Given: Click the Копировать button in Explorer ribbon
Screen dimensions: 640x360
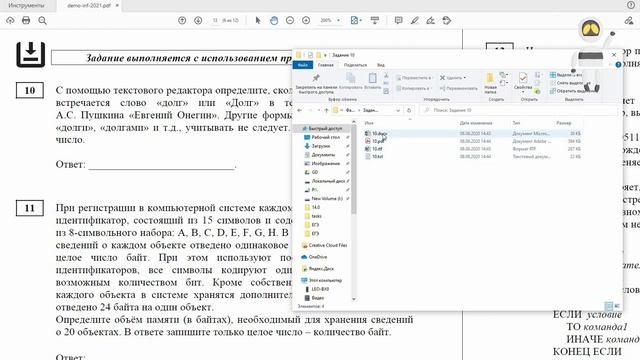Looking at the screenshot, I should tap(351, 81).
